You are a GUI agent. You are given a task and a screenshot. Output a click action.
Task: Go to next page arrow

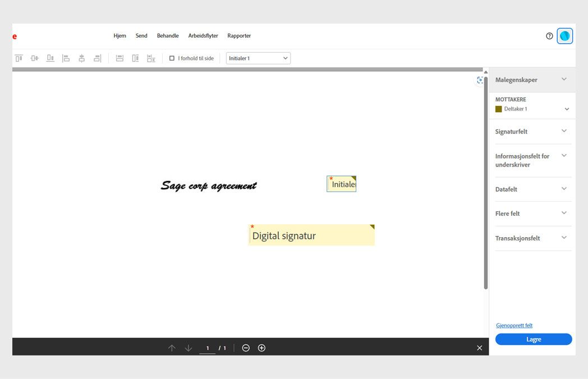click(x=189, y=348)
